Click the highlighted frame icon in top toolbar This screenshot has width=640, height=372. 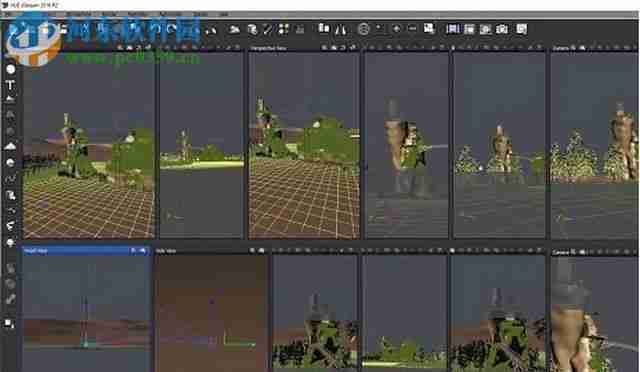452,29
